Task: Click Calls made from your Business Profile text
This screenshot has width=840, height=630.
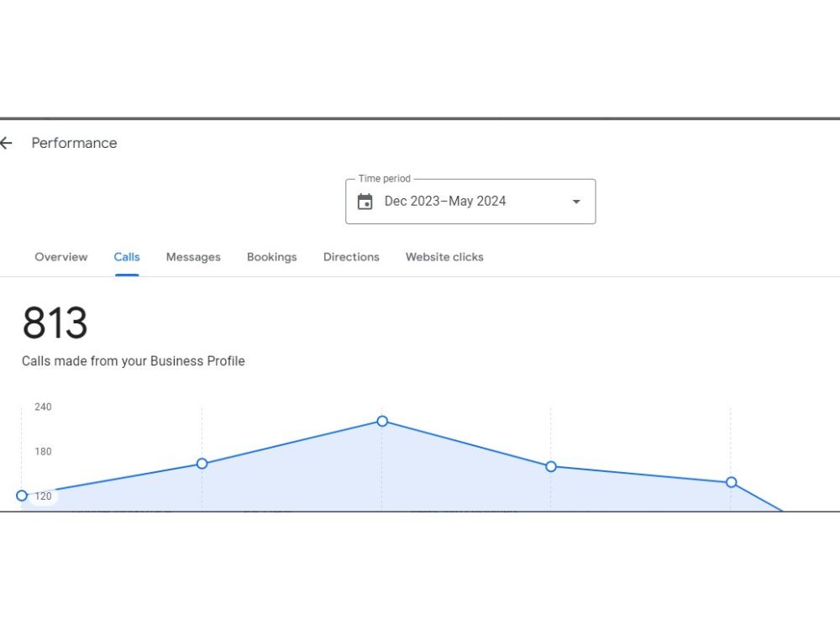Action: pyautogui.click(x=134, y=361)
